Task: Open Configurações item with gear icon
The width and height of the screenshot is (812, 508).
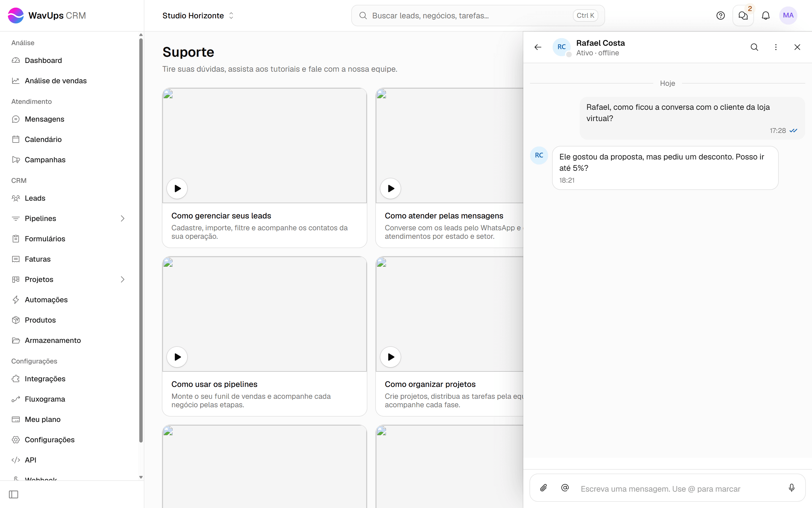Action: pos(69,440)
